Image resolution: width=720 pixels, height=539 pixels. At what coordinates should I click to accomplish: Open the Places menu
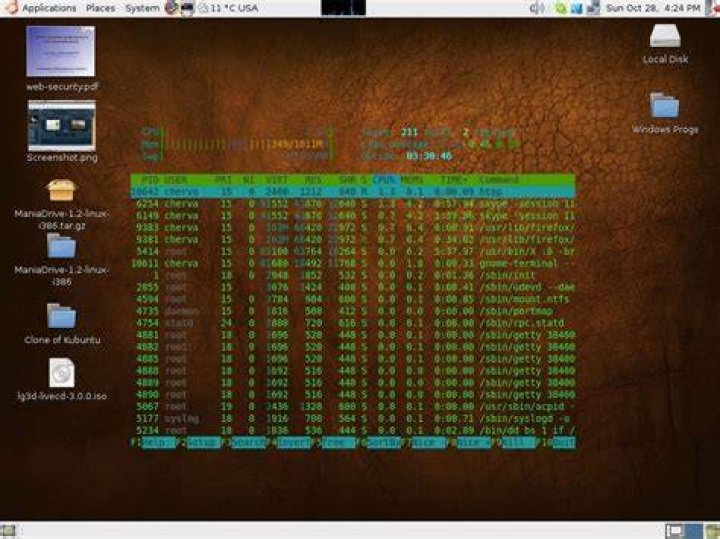point(101,8)
